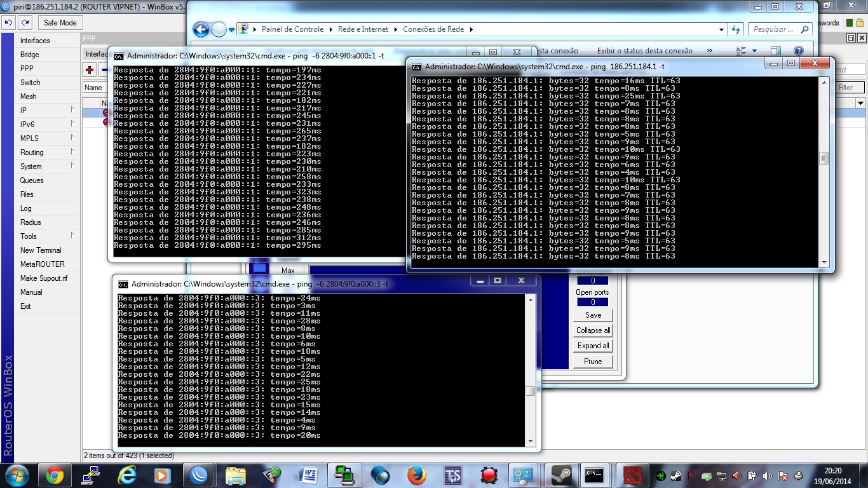The image size is (868, 488).
Task: Open TeamSpeak from the taskbar
Action: (453, 475)
